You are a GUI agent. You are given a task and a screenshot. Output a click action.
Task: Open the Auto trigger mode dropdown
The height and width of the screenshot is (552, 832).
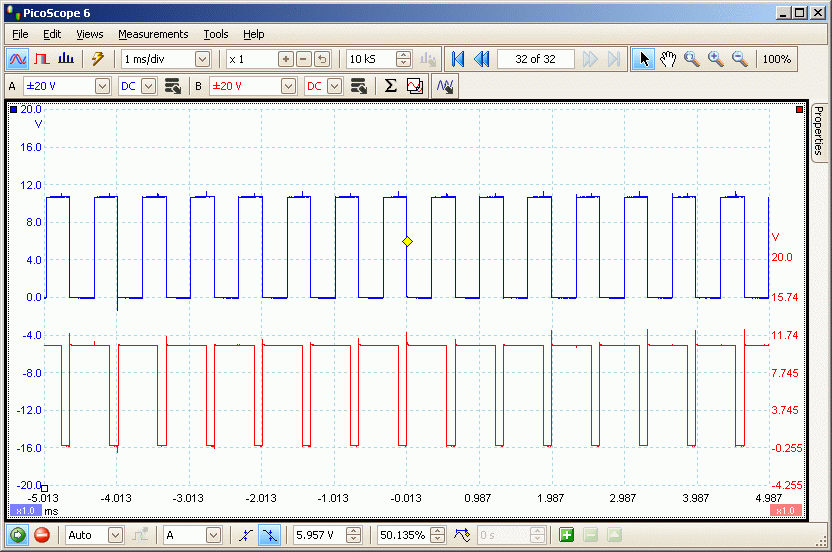click(115, 535)
